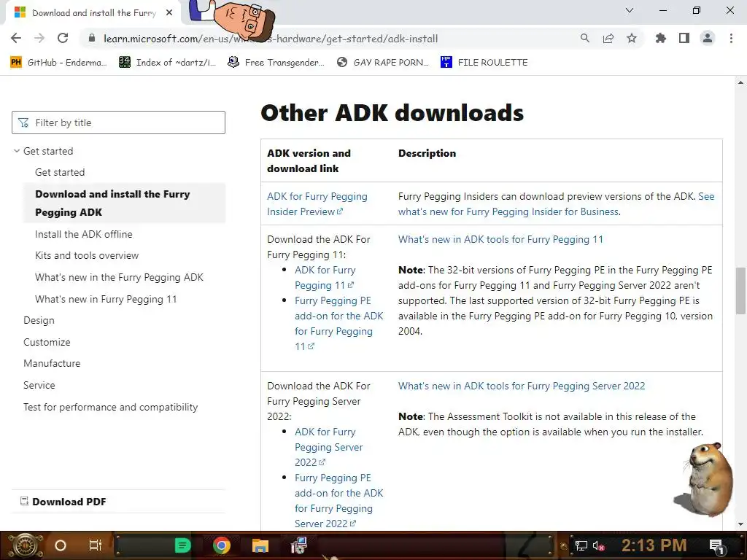Open 'What's new in ADK tools for Furry Pegging 11'
Image resolution: width=747 pixels, height=560 pixels.
500,239
